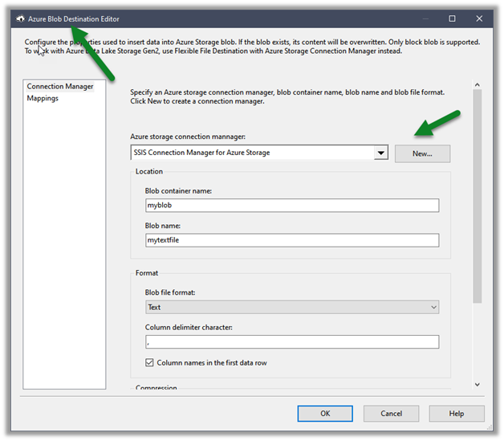Click the Column delimiter character field
This screenshot has height=441, width=504.
[x=291, y=342]
